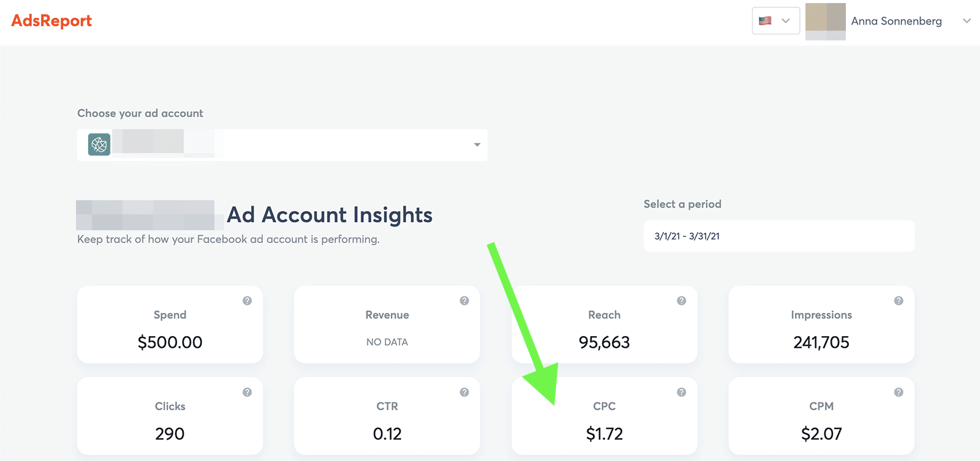980x461 pixels.
Task: Click the Anna Sonnenberg account name
Action: click(x=896, y=21)
